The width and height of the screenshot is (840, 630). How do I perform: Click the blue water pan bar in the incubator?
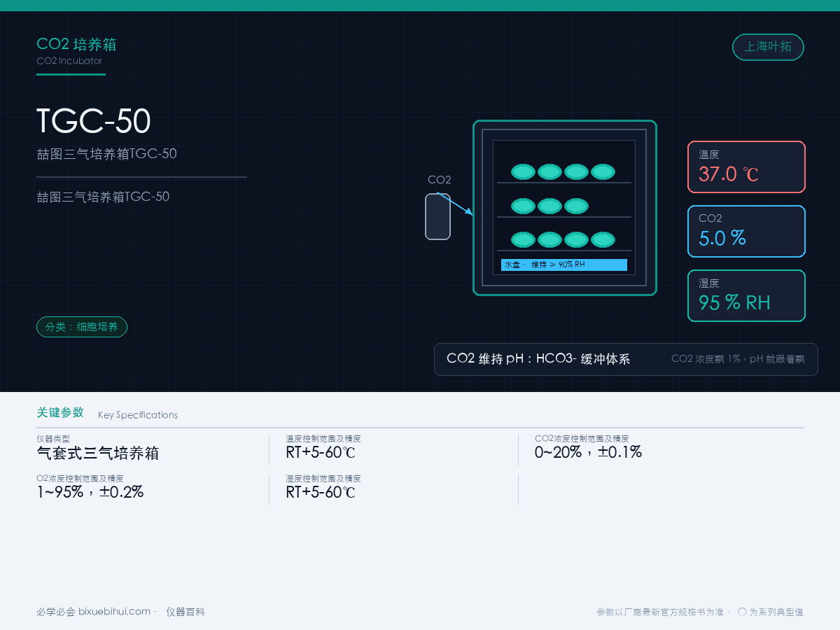coord(563,265)
